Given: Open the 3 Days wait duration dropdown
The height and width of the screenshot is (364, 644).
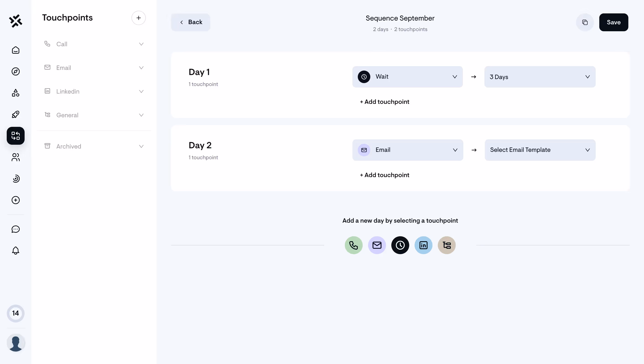Looking at the screenshot, I should pos(540,77).
